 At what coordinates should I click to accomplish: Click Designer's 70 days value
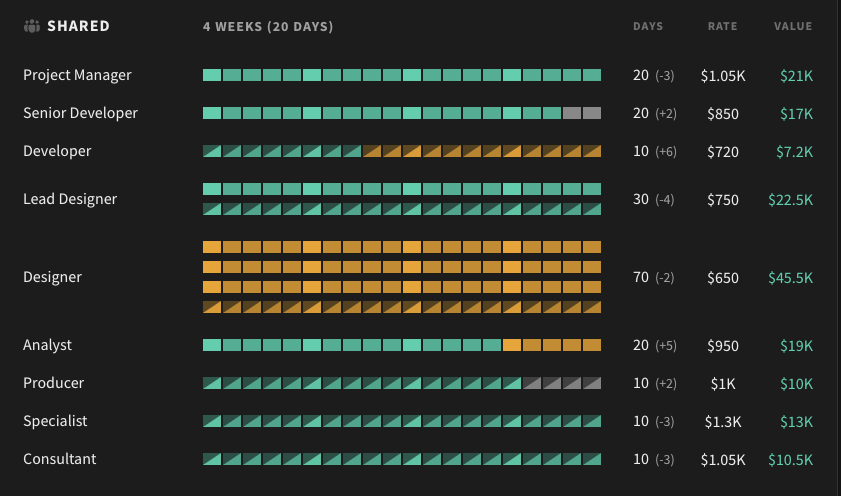tap(640, 277)
